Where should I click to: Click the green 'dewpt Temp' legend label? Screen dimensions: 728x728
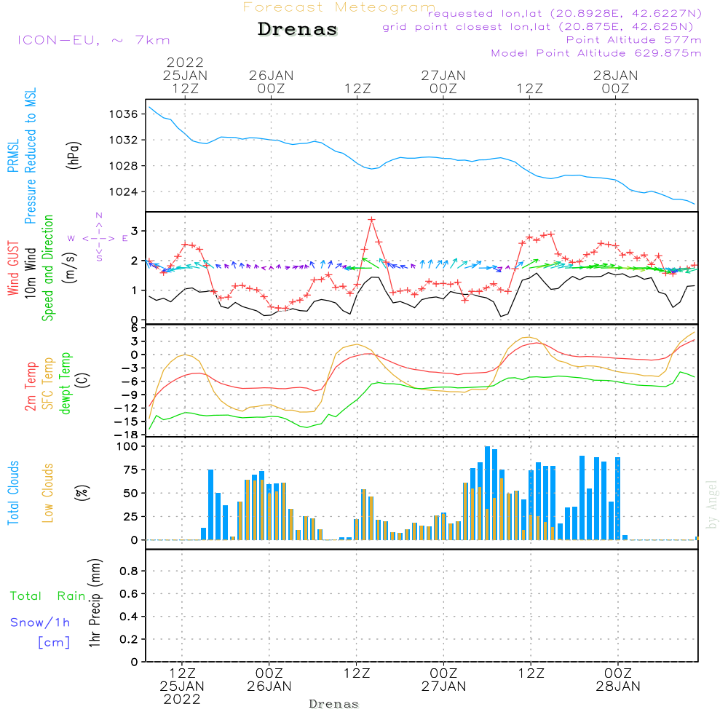pos(65,383)
